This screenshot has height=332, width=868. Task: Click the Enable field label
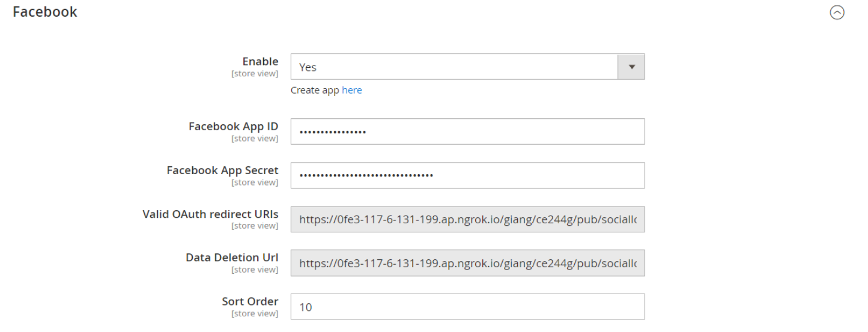[x=260, y=61]
